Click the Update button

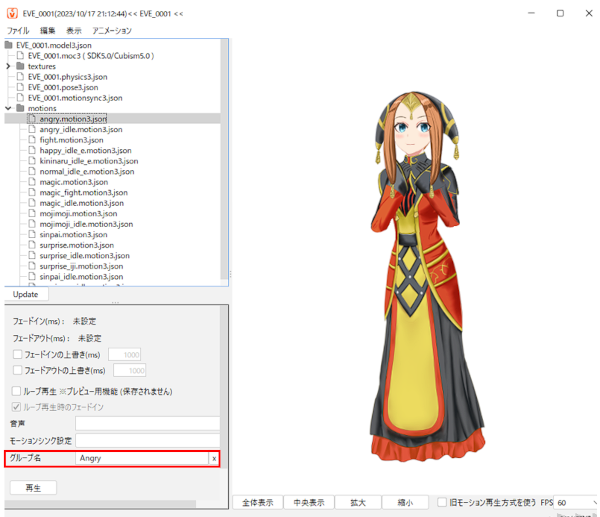pos(26,294)
